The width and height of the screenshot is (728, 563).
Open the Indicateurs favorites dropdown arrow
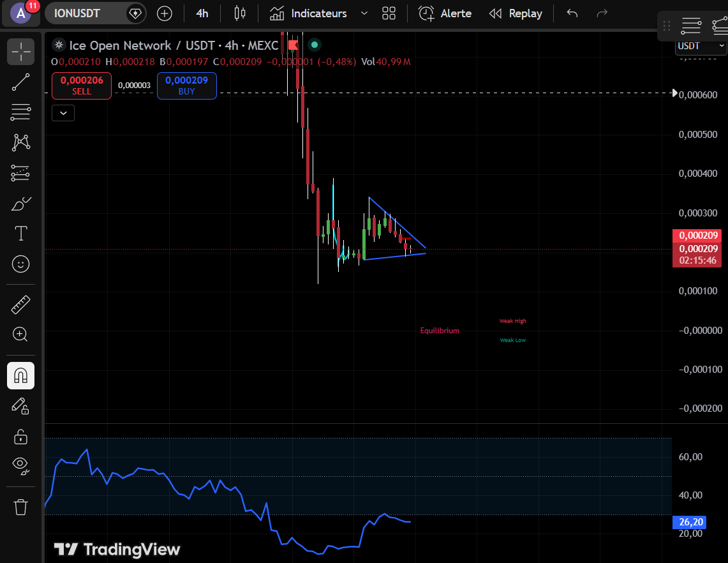point(364,13)
